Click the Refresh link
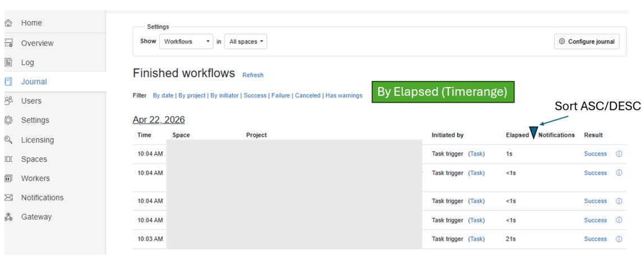Viewport: 644px width, 270px height. point(252,75)
